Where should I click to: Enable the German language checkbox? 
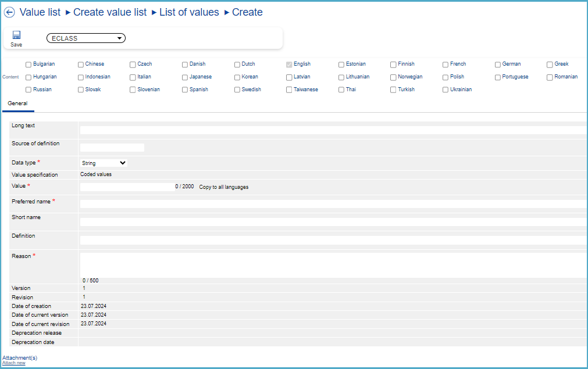click(x=498, y=65)
